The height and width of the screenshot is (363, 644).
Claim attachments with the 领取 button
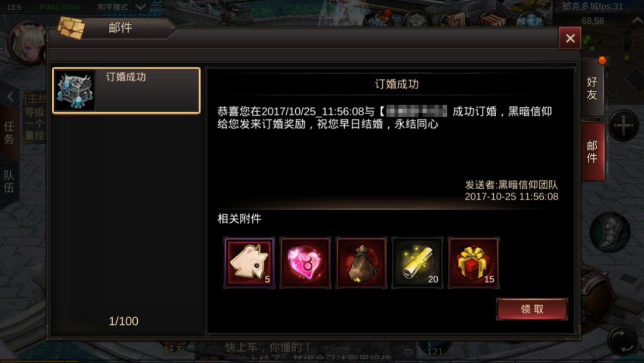tap(532, 309)
